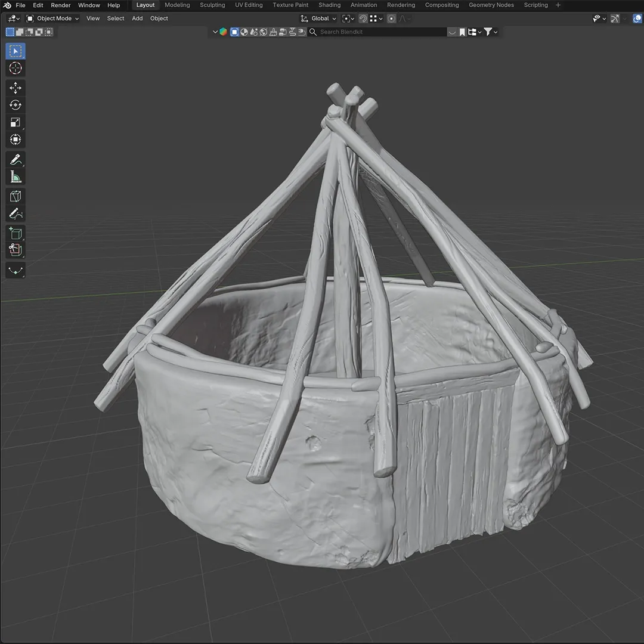Image resolution: width=644 pixels, height=644 pixels.
Task: Select the Select Box tool
Action: click(15, 51)
